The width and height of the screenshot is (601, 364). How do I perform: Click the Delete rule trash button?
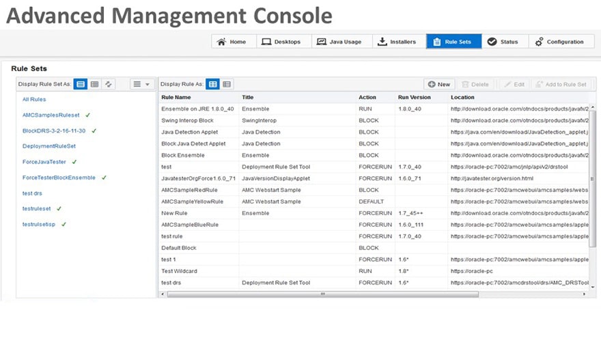(x=476, y=84)
